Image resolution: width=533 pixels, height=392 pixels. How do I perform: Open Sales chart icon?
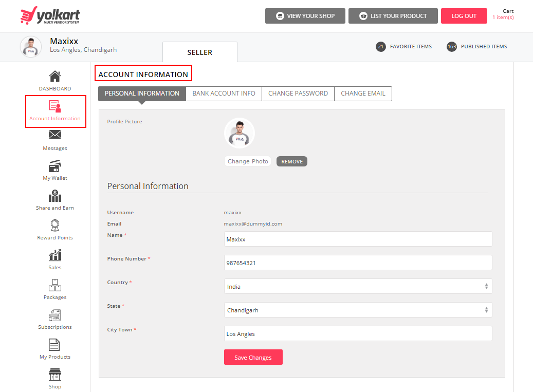click(x=54, y=255)
